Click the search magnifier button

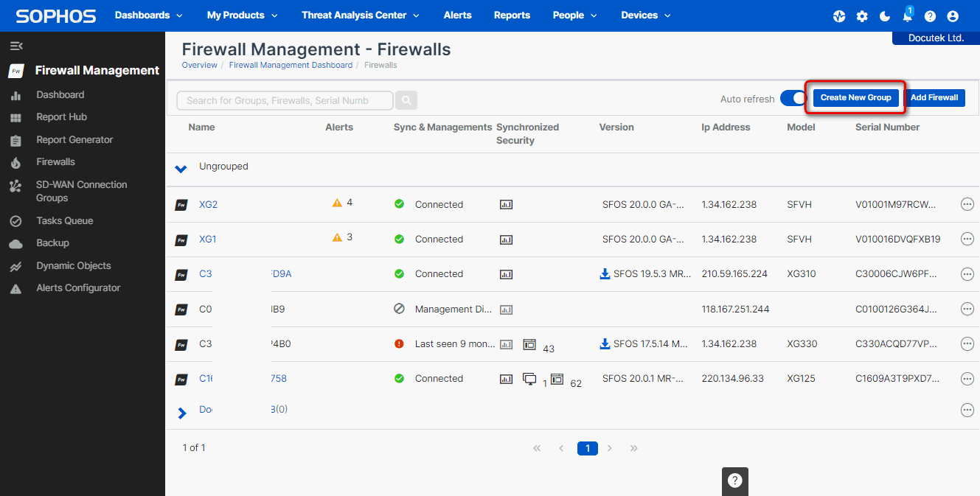406,100
